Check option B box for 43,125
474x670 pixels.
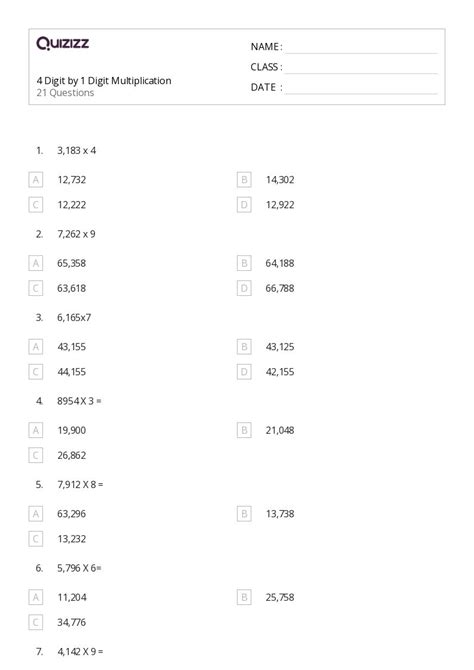pyautogui.click(x=244, y=347)
